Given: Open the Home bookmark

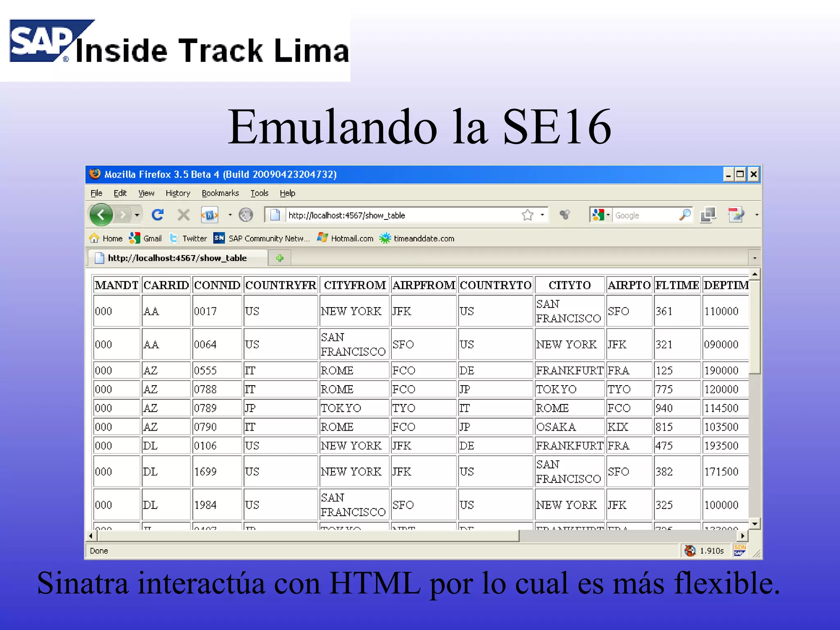Looking at the screenshot, I should click(106, 238).
